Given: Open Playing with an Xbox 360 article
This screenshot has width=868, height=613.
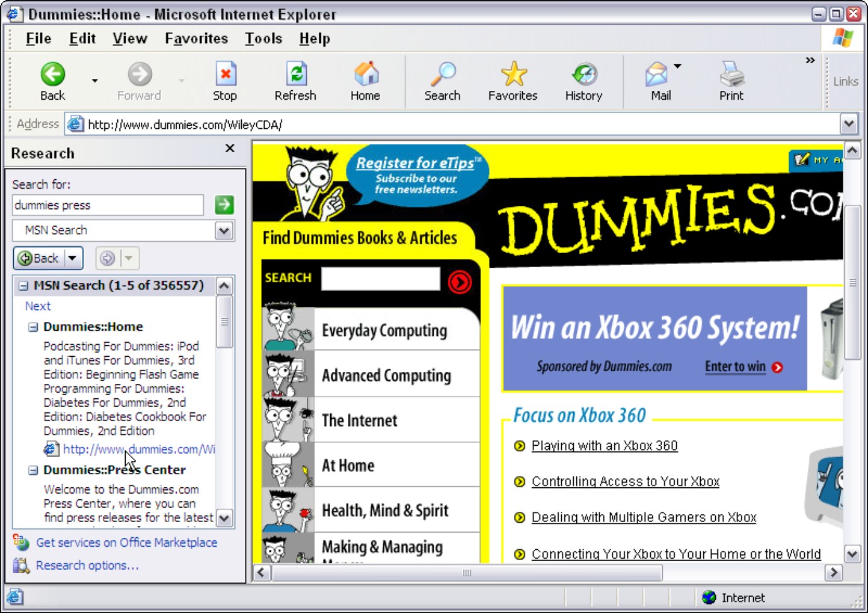Looking at the screenshot, I should (x=604, y=446).
